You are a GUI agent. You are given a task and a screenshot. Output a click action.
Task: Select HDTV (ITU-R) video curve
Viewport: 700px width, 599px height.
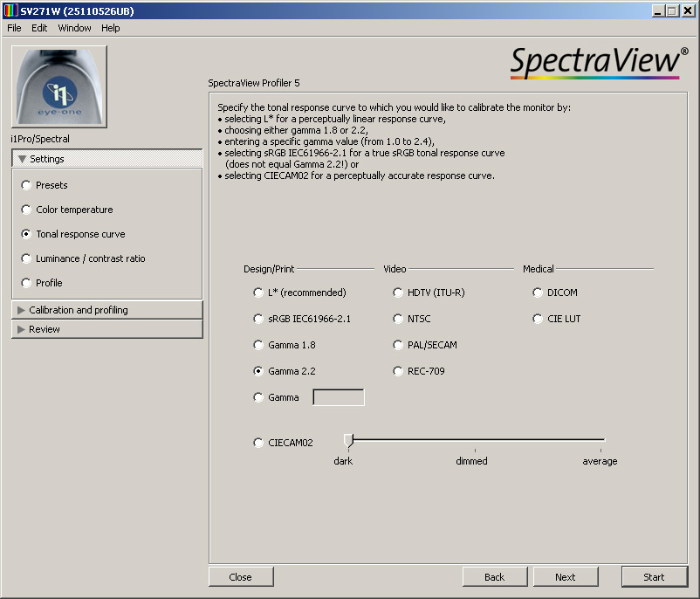click(x=398, y=293)
